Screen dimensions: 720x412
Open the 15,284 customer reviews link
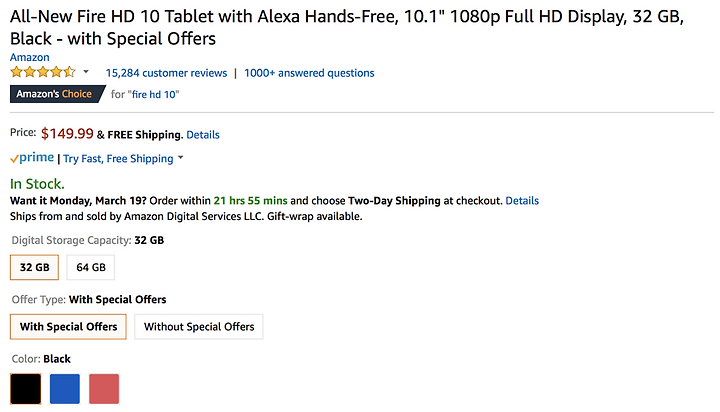[x=166, y=73]
